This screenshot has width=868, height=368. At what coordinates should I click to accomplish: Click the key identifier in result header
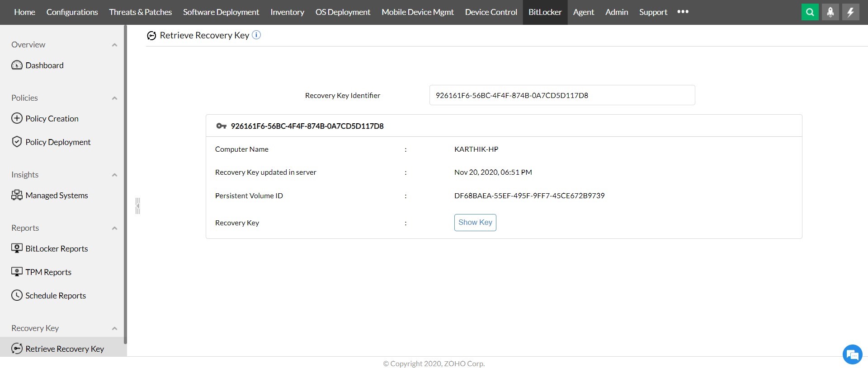tap(307, 126)
